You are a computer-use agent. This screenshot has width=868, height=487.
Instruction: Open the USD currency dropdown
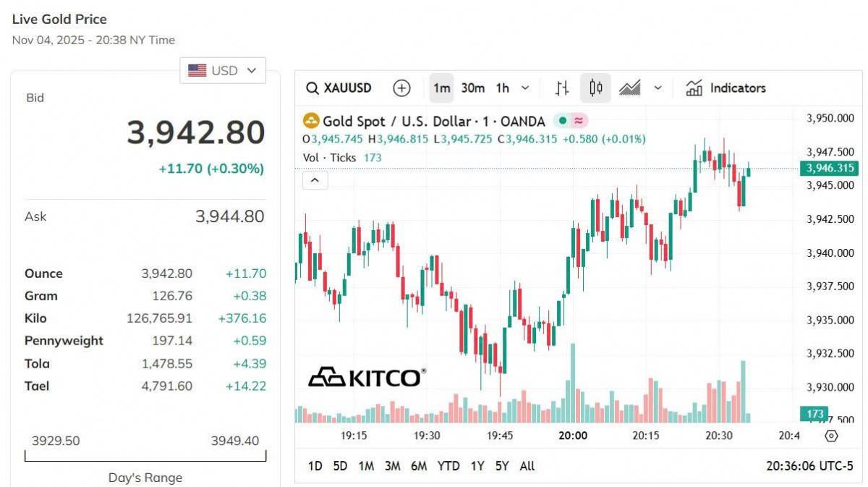coord(222,70)
